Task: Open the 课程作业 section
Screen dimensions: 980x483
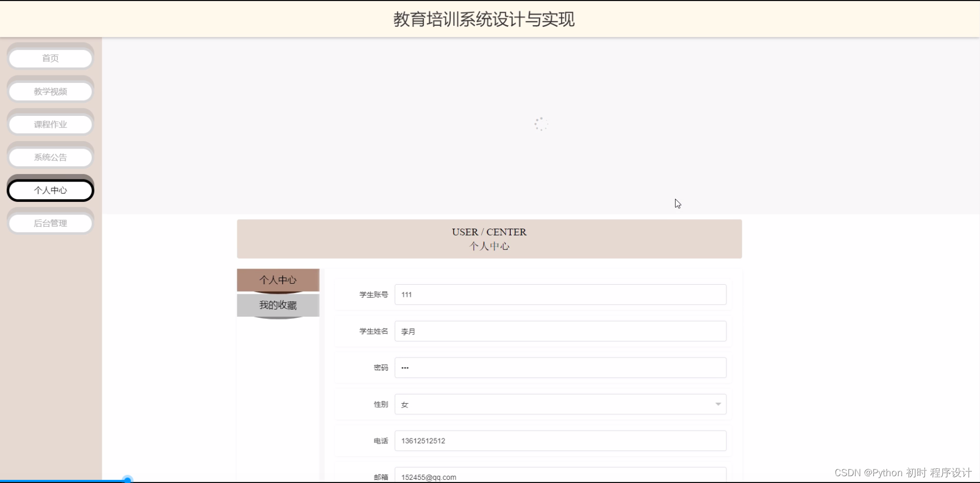Action: [x=50, y=124]
